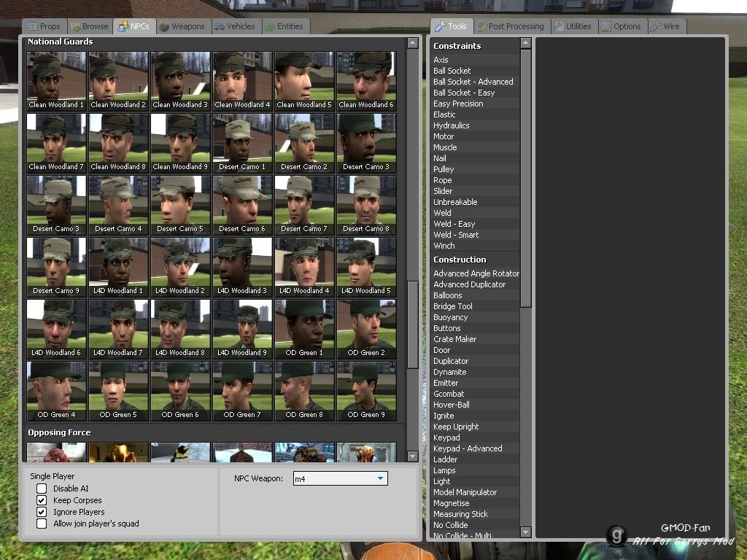This screenshot has height=560, width=747.
Task: Spawn the Clean Woodland 6 guard
Action: point(366,81)
